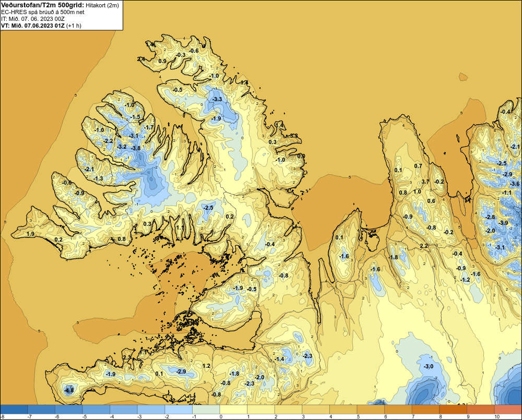Click the 'IT: Mið. 07. 06. 2023 00Z' line
The width and height of the screenshot is (522, 420).
(x=33, y=19)
